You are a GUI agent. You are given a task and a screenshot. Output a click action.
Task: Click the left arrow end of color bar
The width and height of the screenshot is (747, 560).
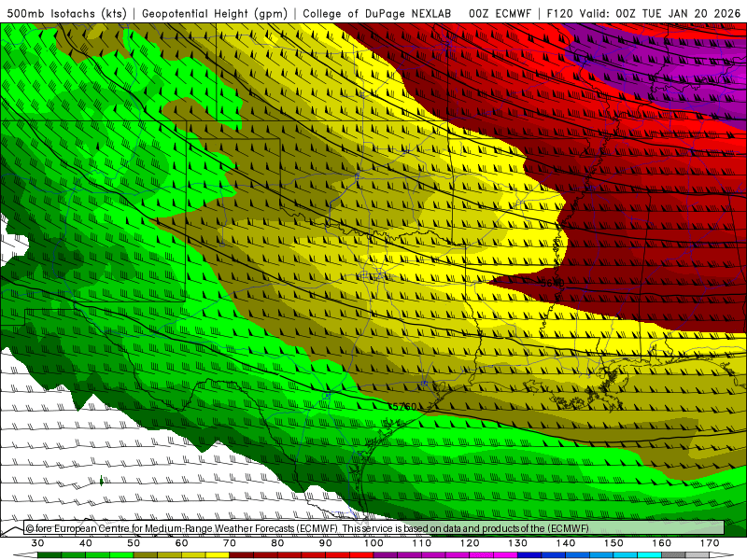point(25,554)
